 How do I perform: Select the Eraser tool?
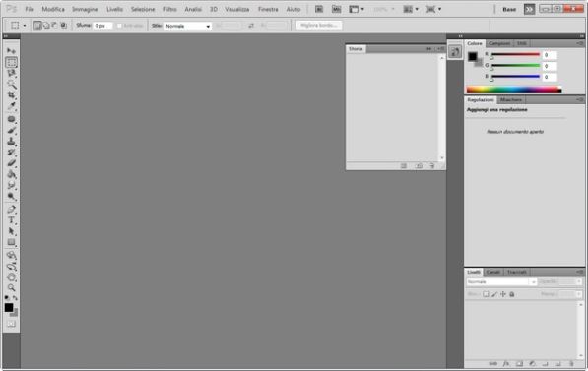[x=11, y=163]
